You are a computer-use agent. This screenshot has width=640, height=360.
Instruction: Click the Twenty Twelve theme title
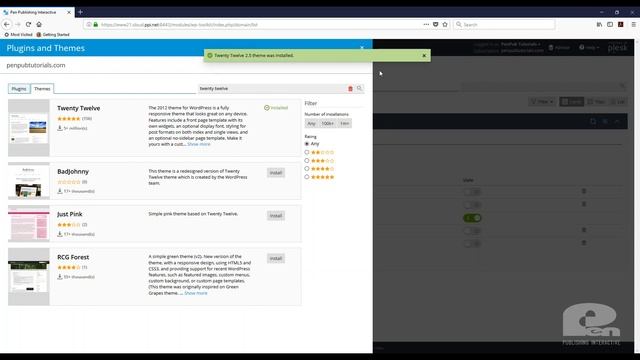pos(78,108)
